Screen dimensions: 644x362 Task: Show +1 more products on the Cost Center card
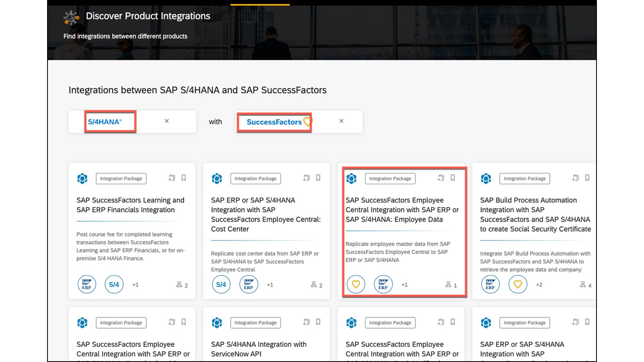coord(270,285)
